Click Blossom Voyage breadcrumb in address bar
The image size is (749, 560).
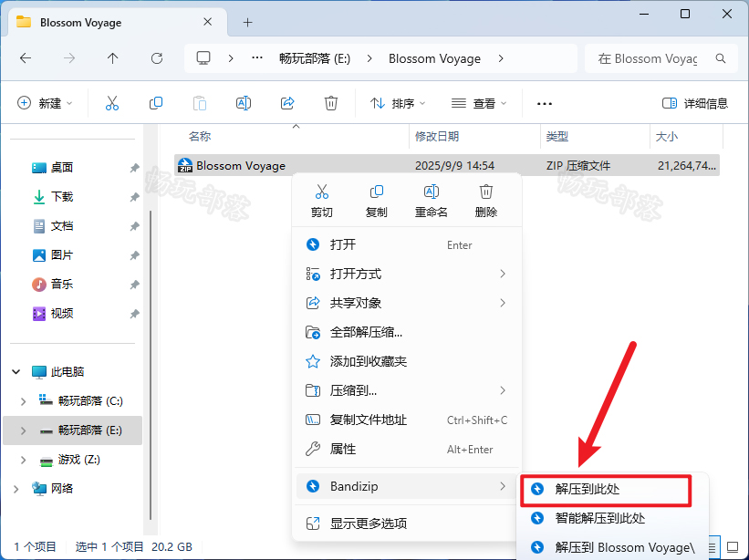click(434, 58)
